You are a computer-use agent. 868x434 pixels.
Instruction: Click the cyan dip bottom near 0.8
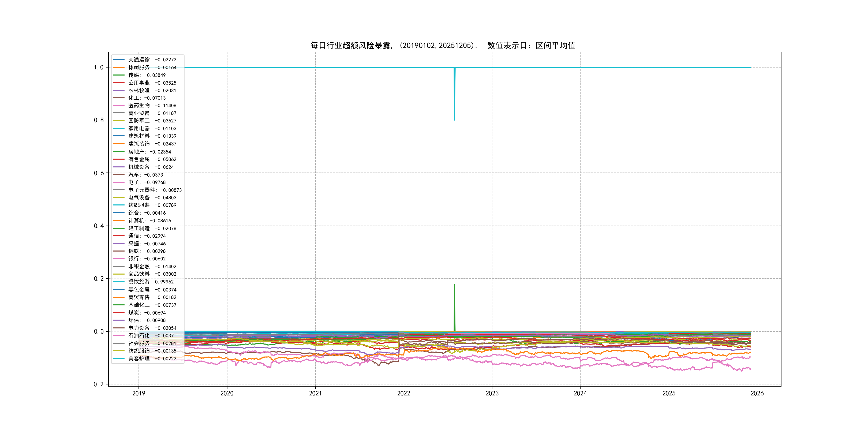454,119
